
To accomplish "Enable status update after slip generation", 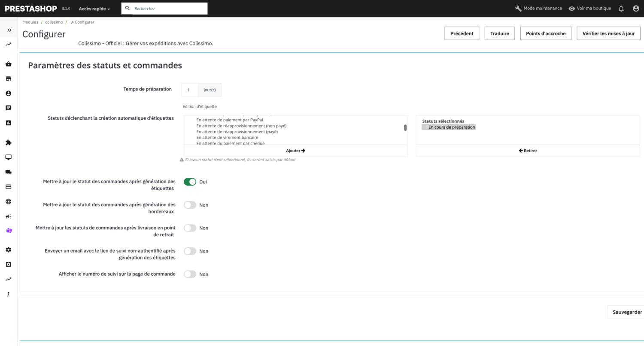I will point(190,205).
